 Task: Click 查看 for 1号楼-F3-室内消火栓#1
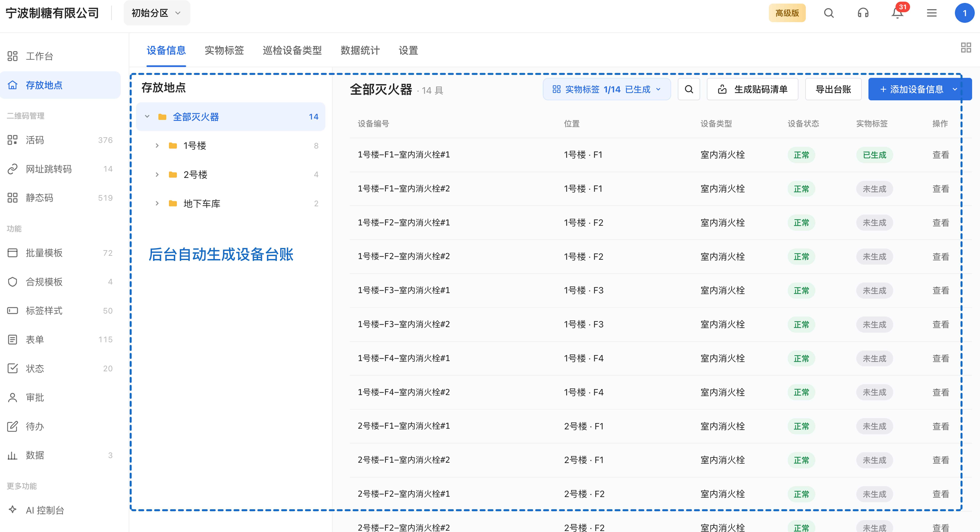pos(941,290)
